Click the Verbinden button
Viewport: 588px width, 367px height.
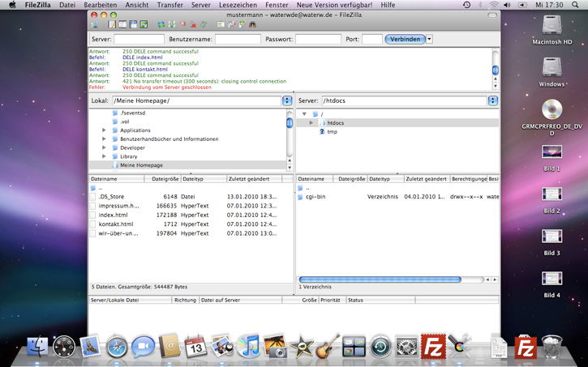(405, 39)
